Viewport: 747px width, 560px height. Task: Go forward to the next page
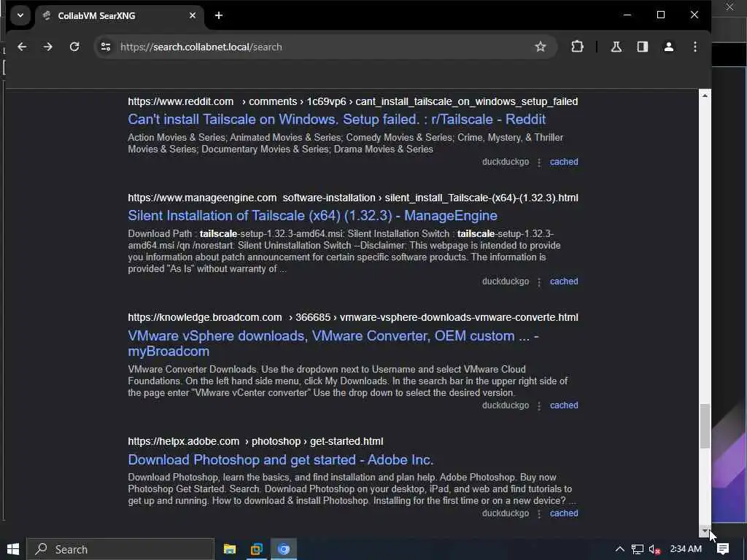[x=47, y=47]
